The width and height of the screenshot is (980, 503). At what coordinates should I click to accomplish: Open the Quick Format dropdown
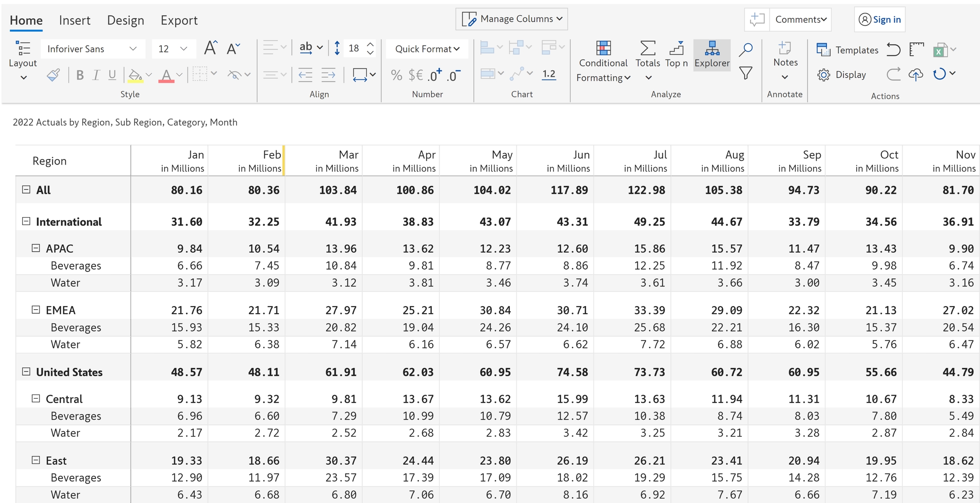pos(427,49)
